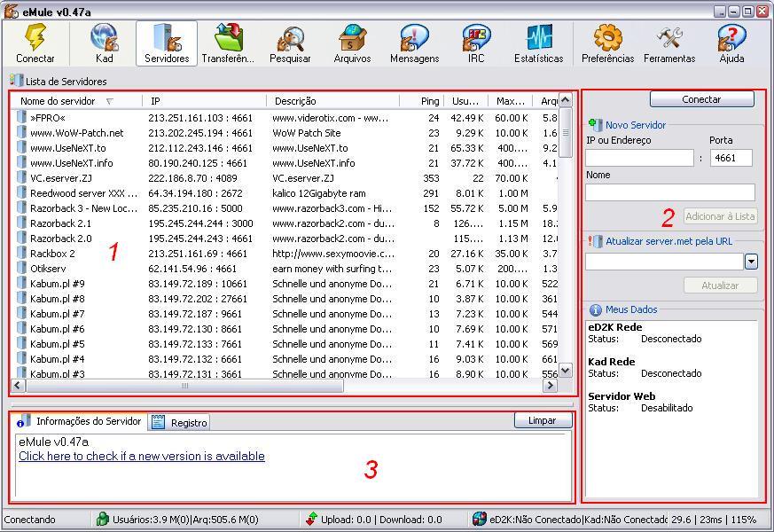774x532 pixels.
Task: Open the IRC toolbar icon
Action: (476, 38)
